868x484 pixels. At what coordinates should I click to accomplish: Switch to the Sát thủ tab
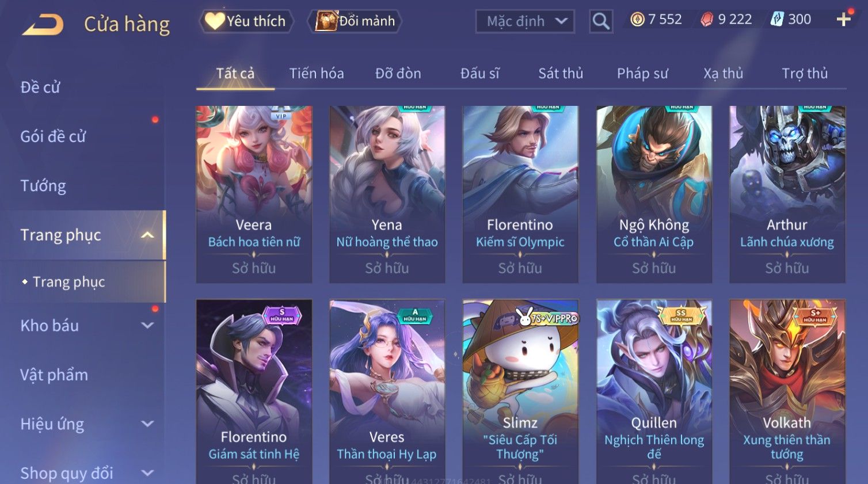[x=561, y=74]
